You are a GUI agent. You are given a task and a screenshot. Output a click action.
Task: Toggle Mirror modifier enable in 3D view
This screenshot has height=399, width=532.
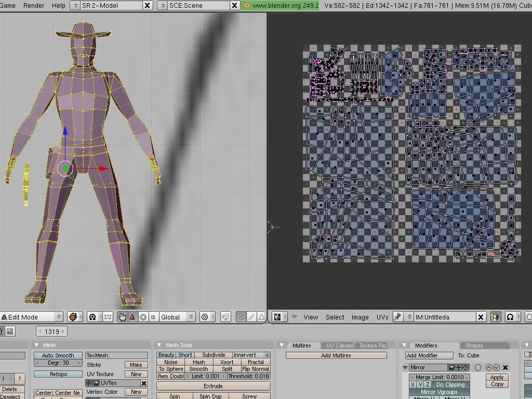[458, 367]
